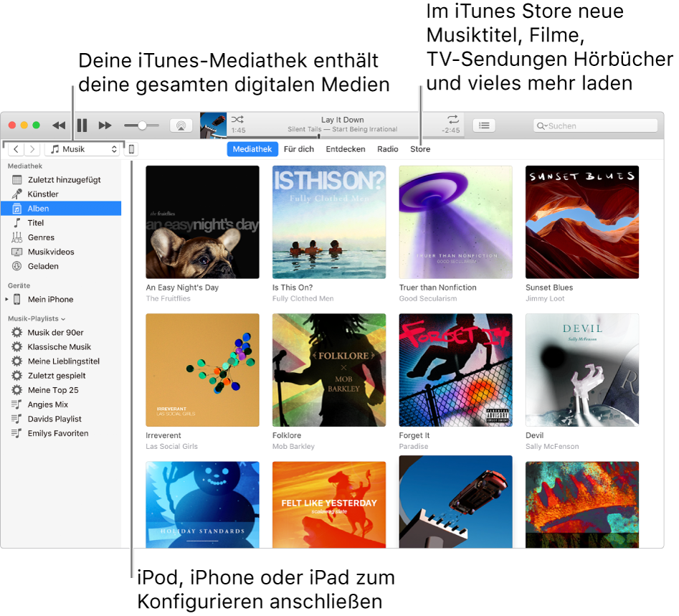The height and width of the screenshot is (616, 679).
Task: Open Truer than Nonfiction album cover
Action: click(455, 222)
